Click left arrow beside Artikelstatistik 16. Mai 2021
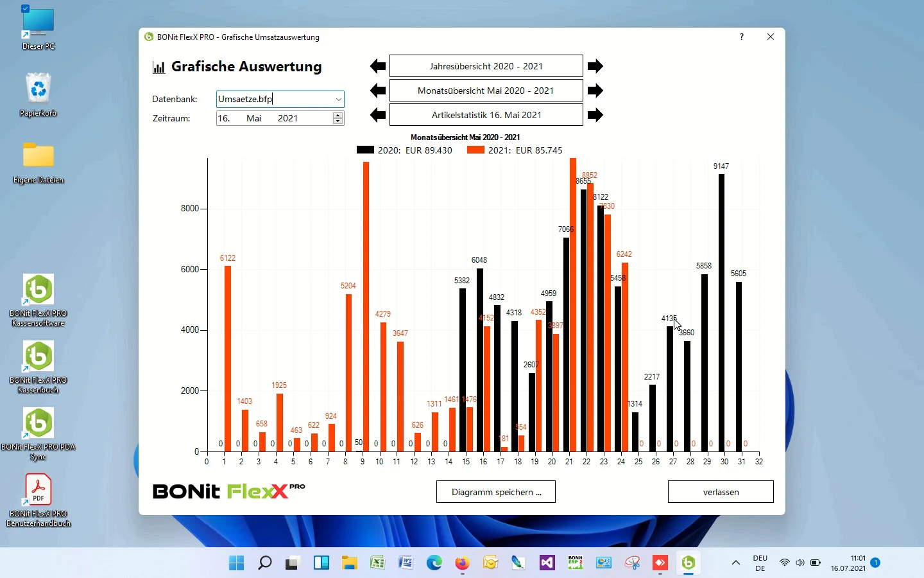This screenshot has width=924, height=578. pyautogui.click(x=378, y=115)
